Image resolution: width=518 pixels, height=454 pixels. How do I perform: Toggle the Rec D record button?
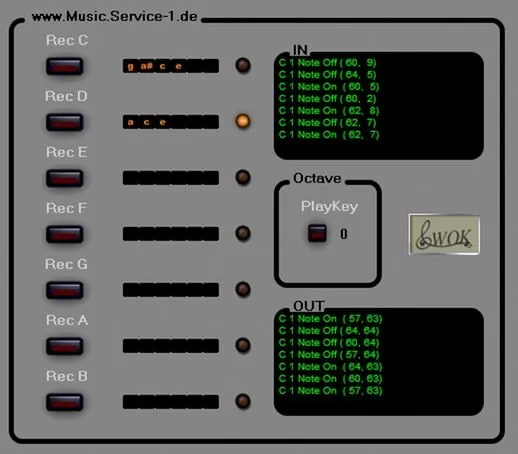click(x=64, y=122)
